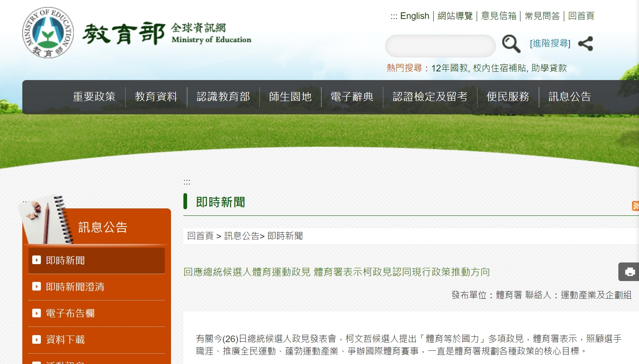Open 電子辭典 menu item
The height and width of the screenshot is (364, 639).
352,97
